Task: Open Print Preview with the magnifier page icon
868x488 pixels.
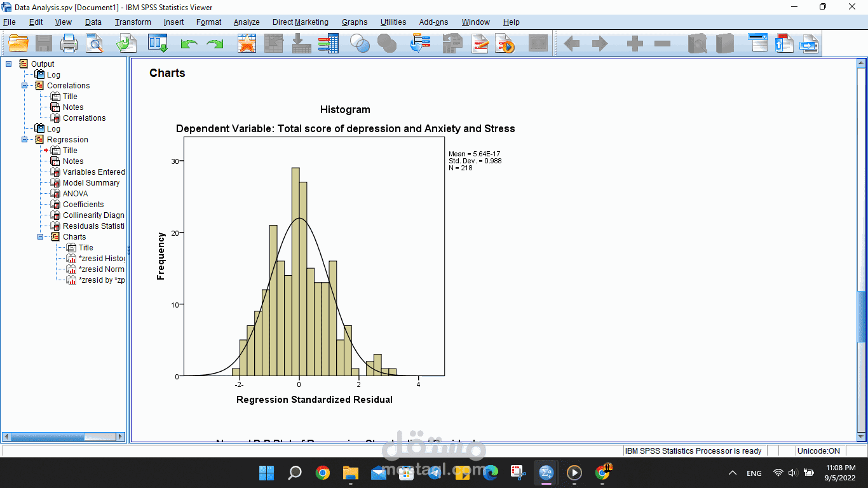Action: point(95,43)
